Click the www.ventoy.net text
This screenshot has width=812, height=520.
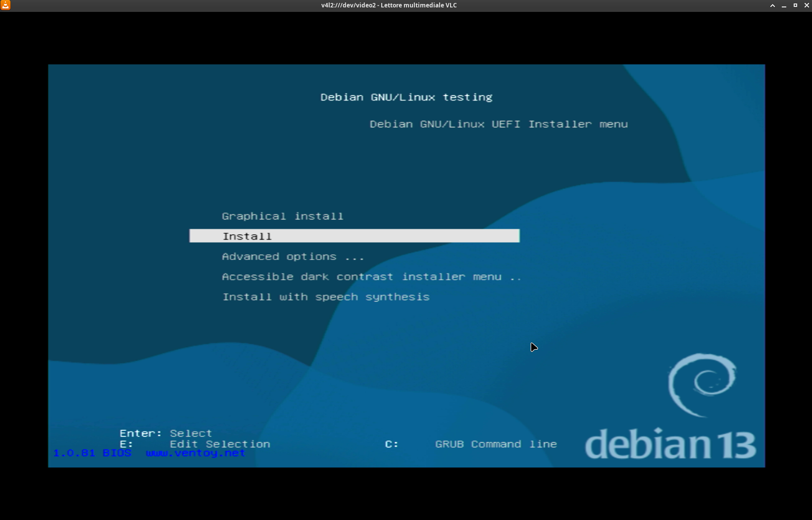point(196,453)
